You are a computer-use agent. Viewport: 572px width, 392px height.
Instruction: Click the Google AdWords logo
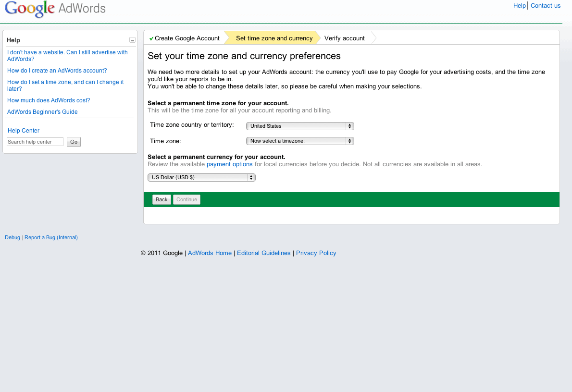[55, 9]
